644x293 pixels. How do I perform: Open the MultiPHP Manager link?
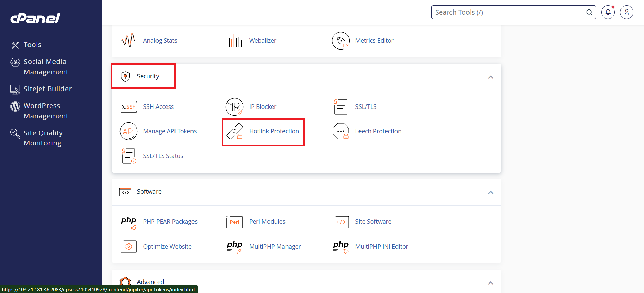[275, 247]
